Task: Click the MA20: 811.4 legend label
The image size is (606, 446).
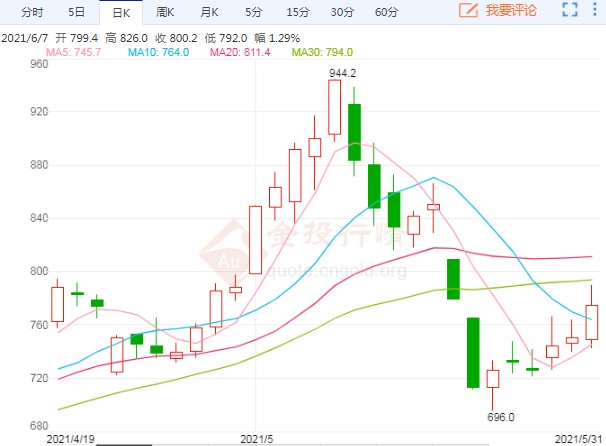Action: (x=240, y=52)
